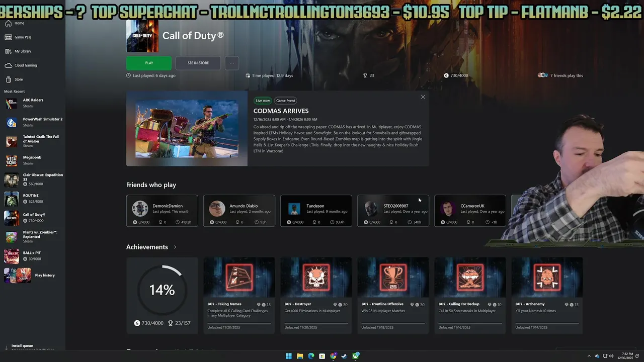The image size is (644, 362).
Task: Open the more options ellipsis menu
Action: pos(232,63)
